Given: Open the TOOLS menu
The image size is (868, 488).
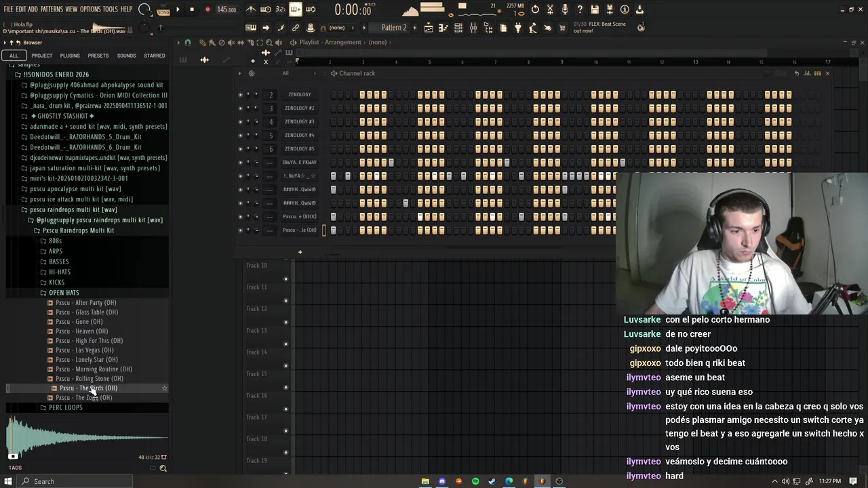Looking at the screenshot, I should click(111, 9).
